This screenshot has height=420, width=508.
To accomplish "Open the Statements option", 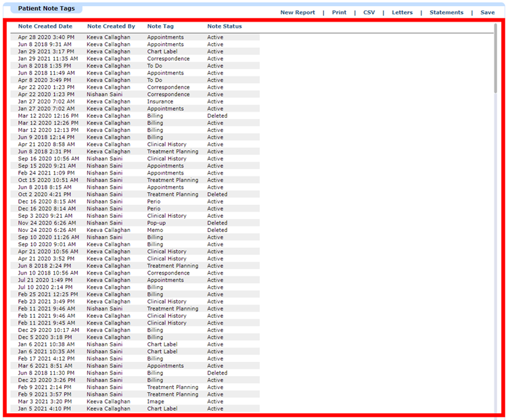I will click(446, 12).
